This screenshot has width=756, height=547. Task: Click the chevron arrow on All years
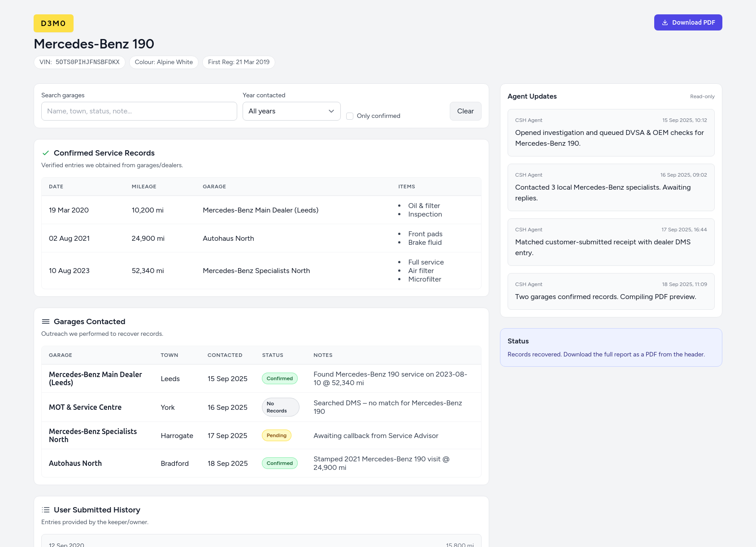click(331, 111)
